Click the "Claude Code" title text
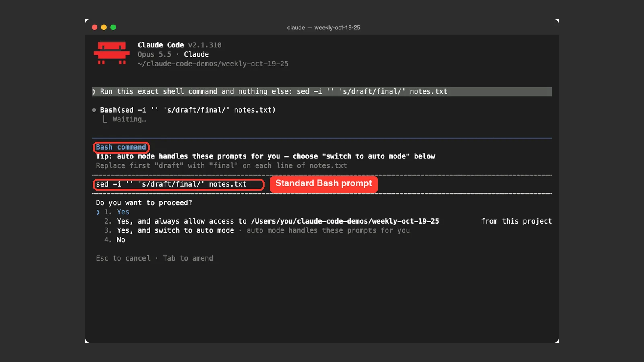Viewport: 644px width, 362px height. point(161,45)
